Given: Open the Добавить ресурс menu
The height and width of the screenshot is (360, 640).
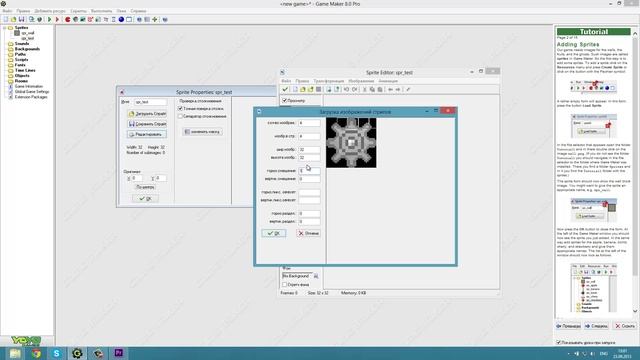Looking at the screenshot, I should (50, 11).
